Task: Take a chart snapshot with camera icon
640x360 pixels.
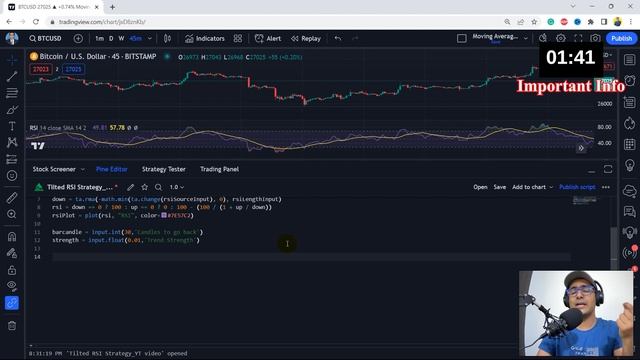Action: point(595,38)
